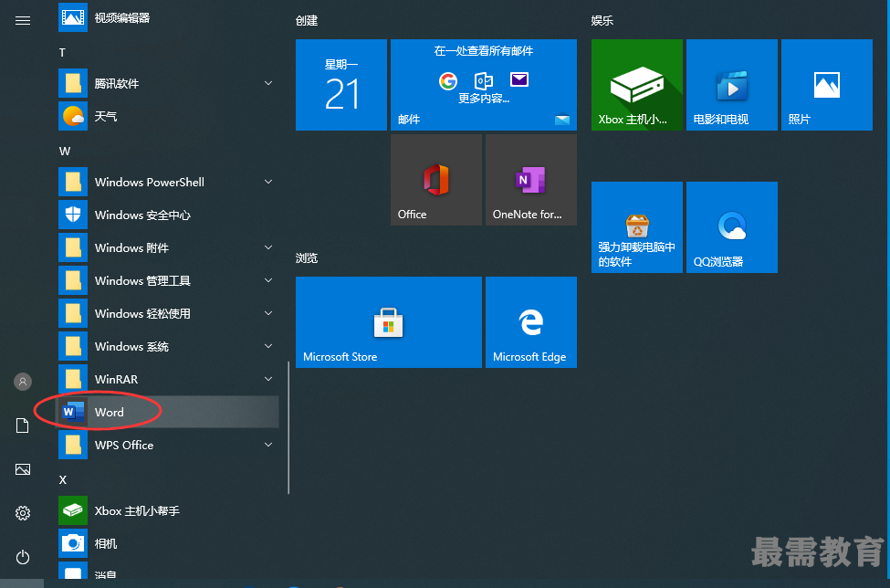Expand the Windows 系统 chevron
The width and height of the screenshot is (890, 588).
coord(268,347)
